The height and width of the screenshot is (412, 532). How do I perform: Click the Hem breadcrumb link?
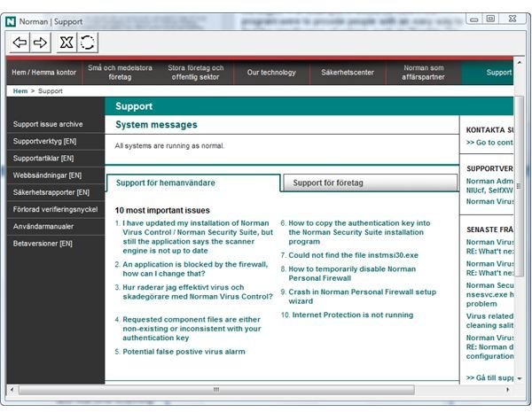20,91
